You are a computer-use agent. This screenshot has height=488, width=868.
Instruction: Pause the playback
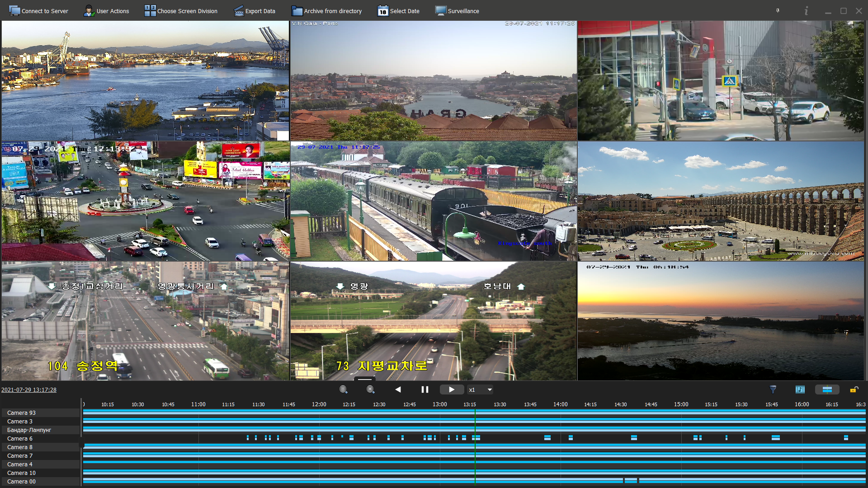[x=425, y=389]
